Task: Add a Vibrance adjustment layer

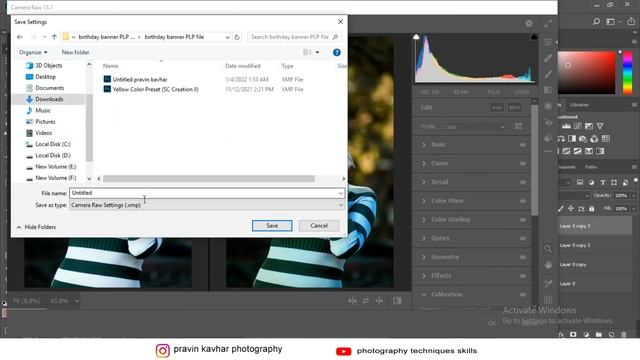Action: point(600,126)
